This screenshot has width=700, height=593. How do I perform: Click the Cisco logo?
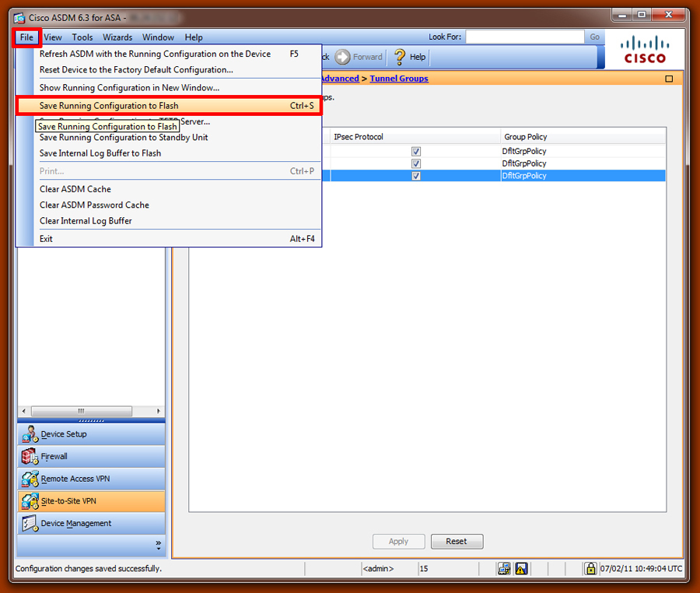645,49
